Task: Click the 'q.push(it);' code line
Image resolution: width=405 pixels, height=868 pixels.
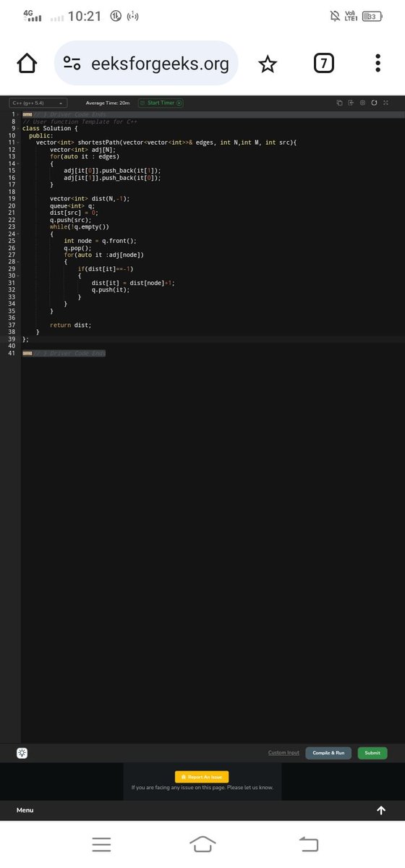Action: (111, 289)
